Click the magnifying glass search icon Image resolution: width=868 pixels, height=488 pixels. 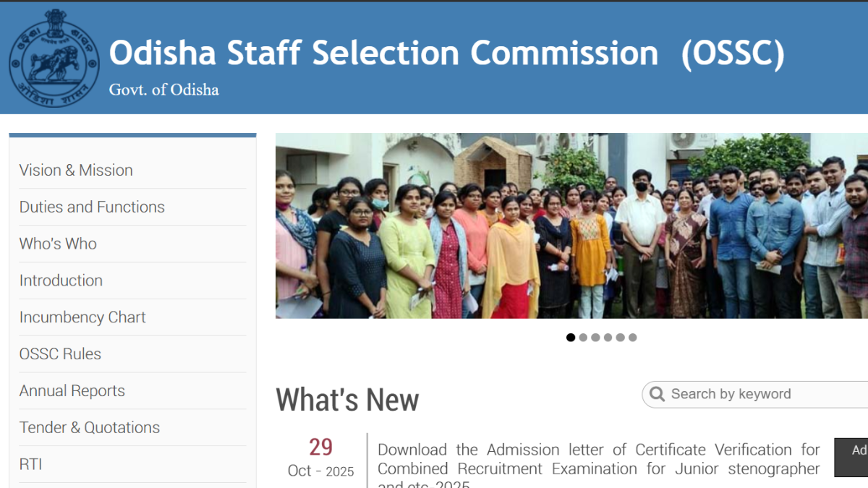(657, 394)
